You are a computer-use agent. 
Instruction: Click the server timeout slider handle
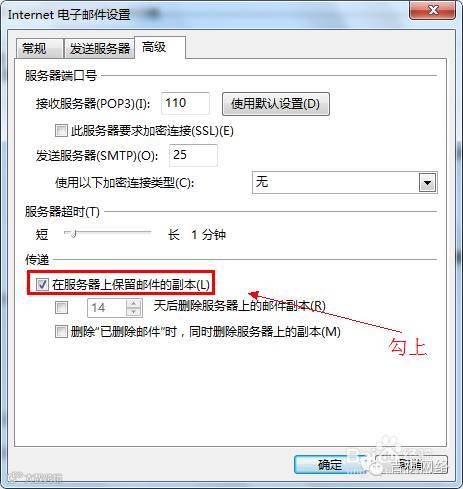[x=74, y=233]
